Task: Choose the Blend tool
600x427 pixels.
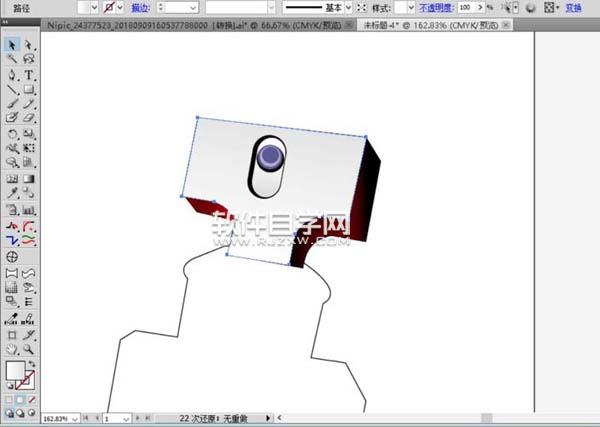Action: click(29, 193)
